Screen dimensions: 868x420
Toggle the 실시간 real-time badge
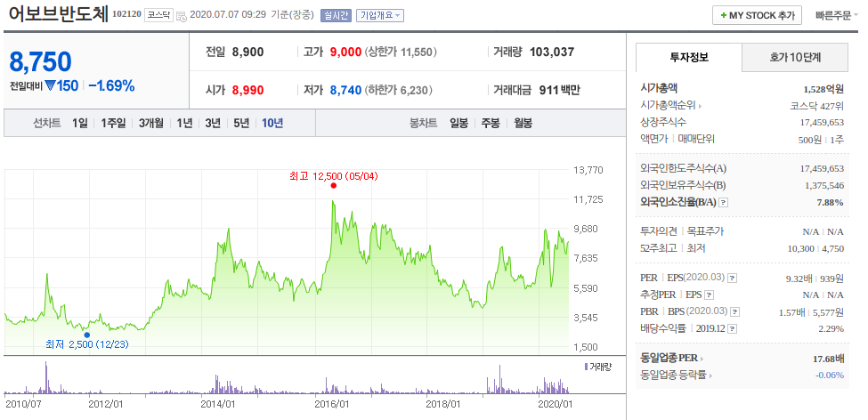click(x=336, y=15)
